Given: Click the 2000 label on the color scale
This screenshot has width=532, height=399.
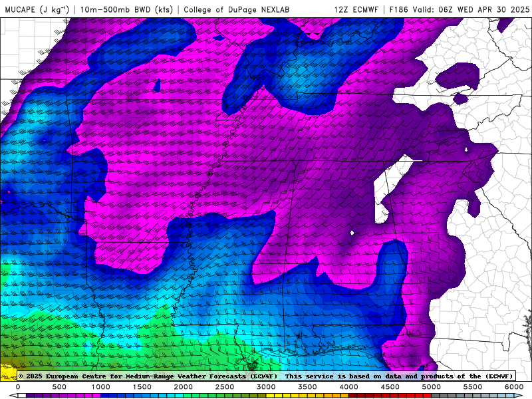Looking at the screenshot, I should click(x=184, y=387).
